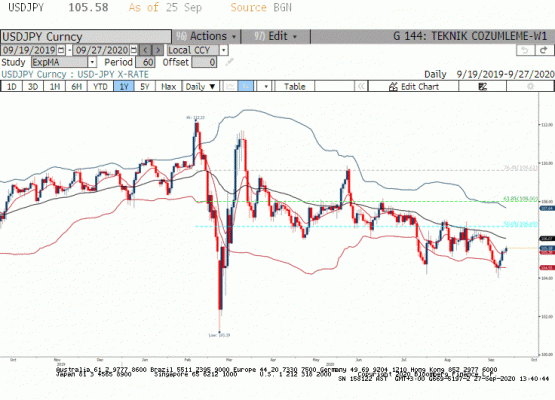
Task: Click the Edit Chart button
Action: click(x=413, y=86)
